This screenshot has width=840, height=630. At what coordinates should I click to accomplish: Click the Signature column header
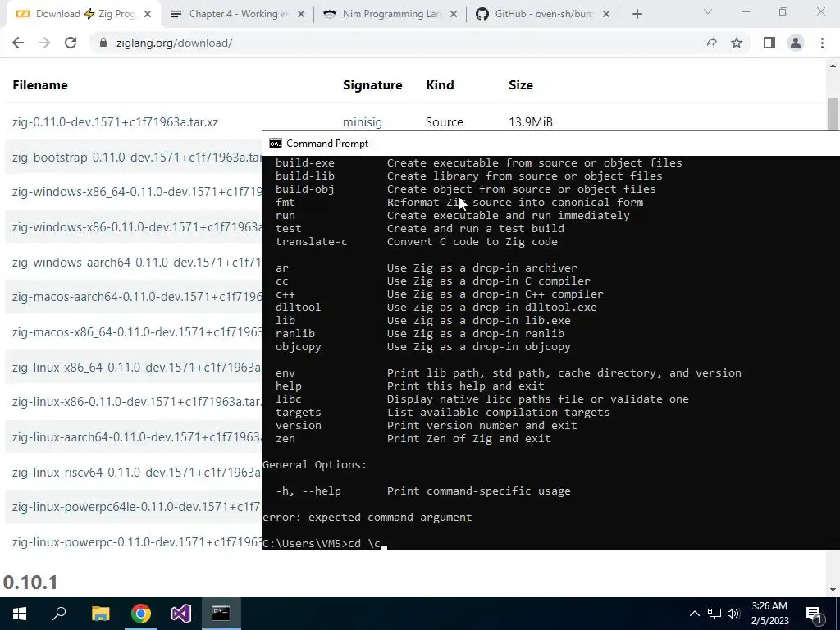(x=372, y=84)
